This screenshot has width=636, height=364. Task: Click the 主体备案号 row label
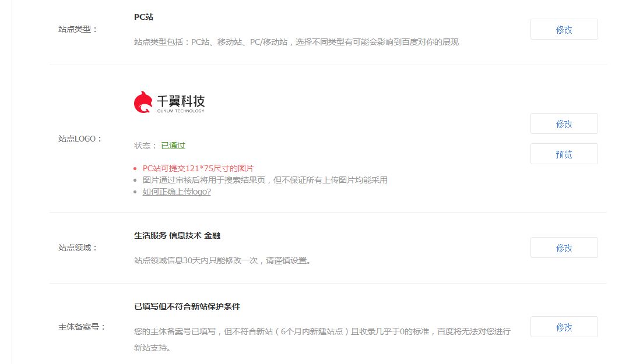pos(82,327)
